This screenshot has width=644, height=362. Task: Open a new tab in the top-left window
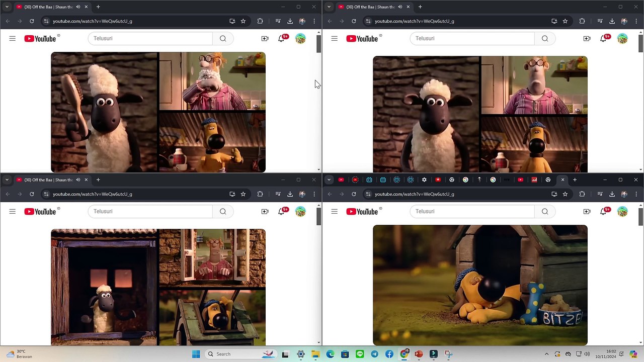pyautogui.click(x=98, y=7)
